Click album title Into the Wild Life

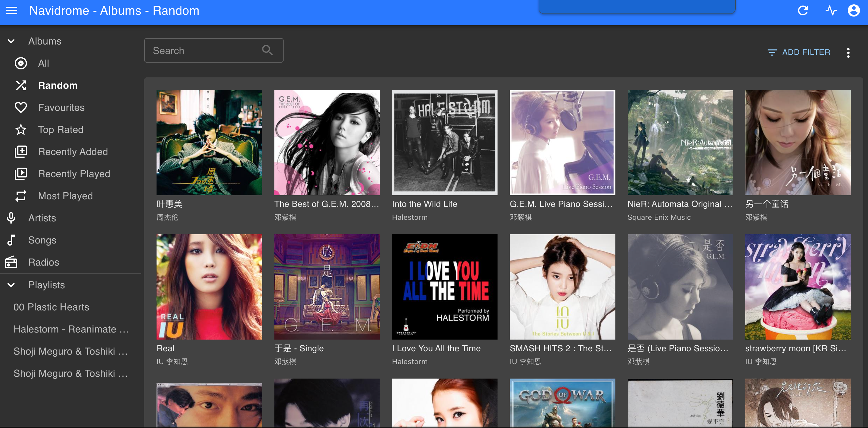point(424,204)
